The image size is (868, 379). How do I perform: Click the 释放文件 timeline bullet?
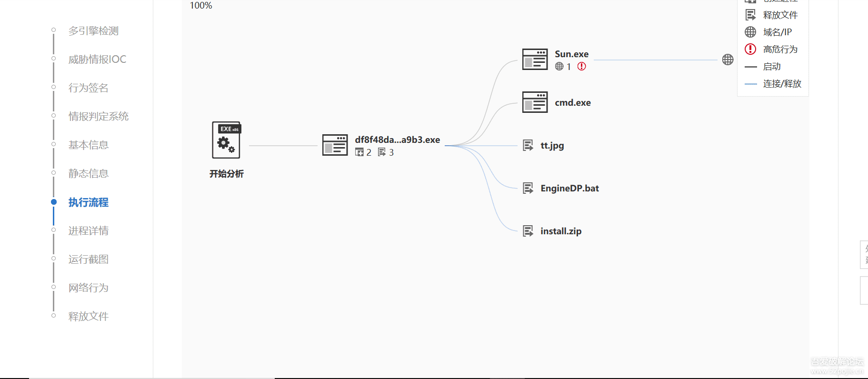coord(54,316)
